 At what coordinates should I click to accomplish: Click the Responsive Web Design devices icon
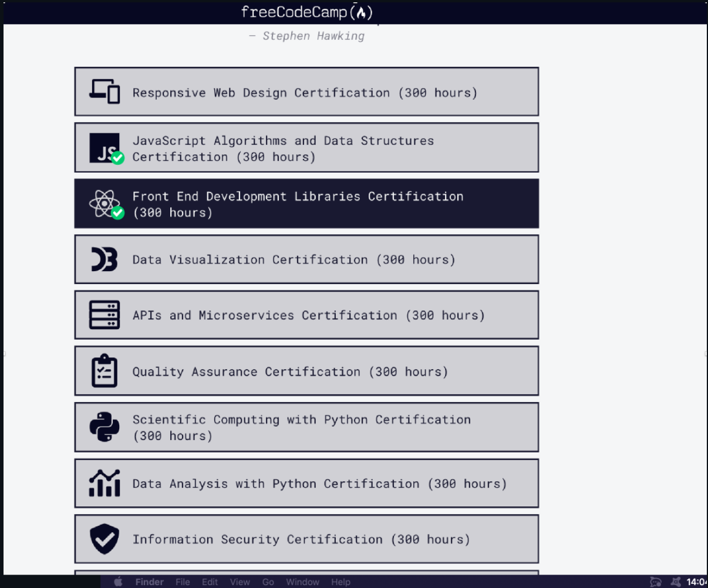pyautogui.click(x=104, y=92)
